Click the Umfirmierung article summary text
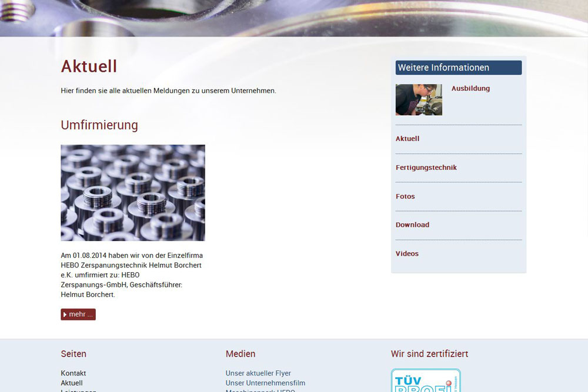588x392 pixels. 132,275
